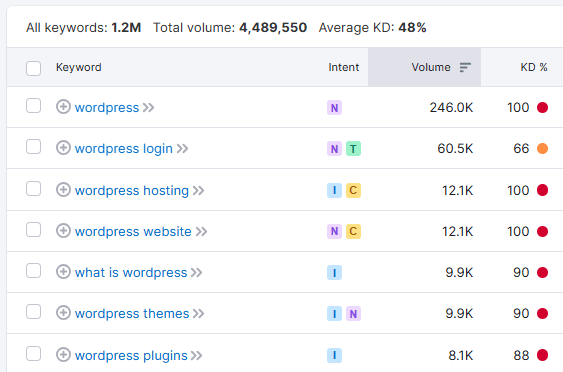Click the 8.1K volume value
Screen dimensions: 563x372
pyautogui.click(x=461, y=355)
